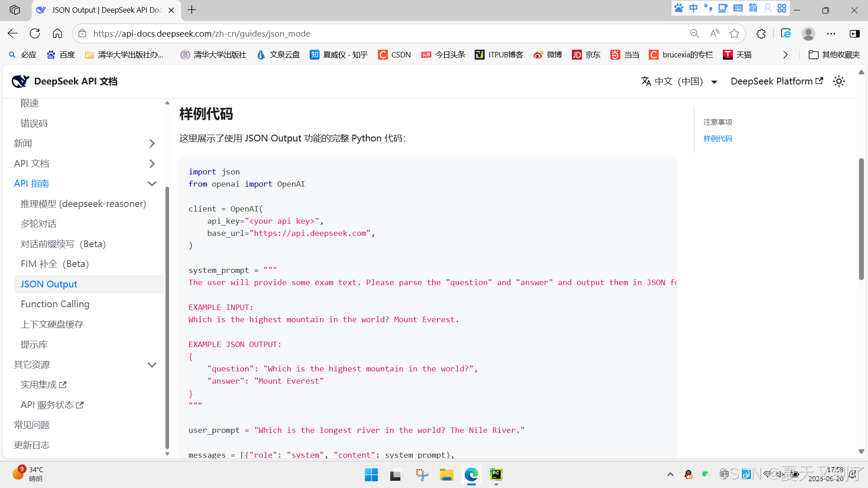Launch PyCharm from the taskbar

496,475
